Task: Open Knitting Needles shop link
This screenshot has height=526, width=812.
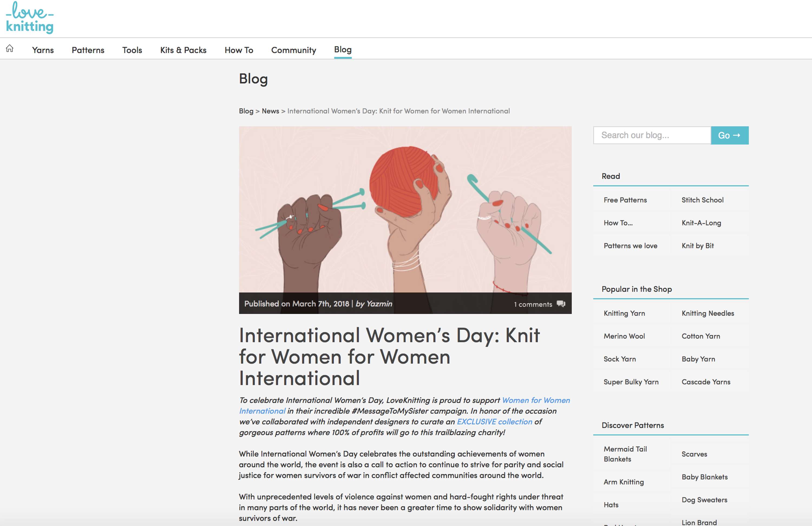Action: pyautogui.click(x=708, y=313)
